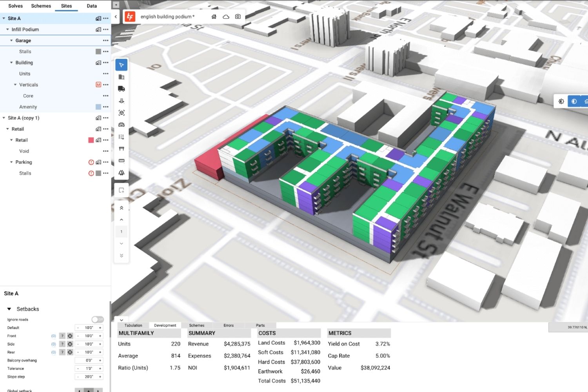The image size is (588, 392).
Task: Save to cloud using the cloud button
Action: [226, 16]
